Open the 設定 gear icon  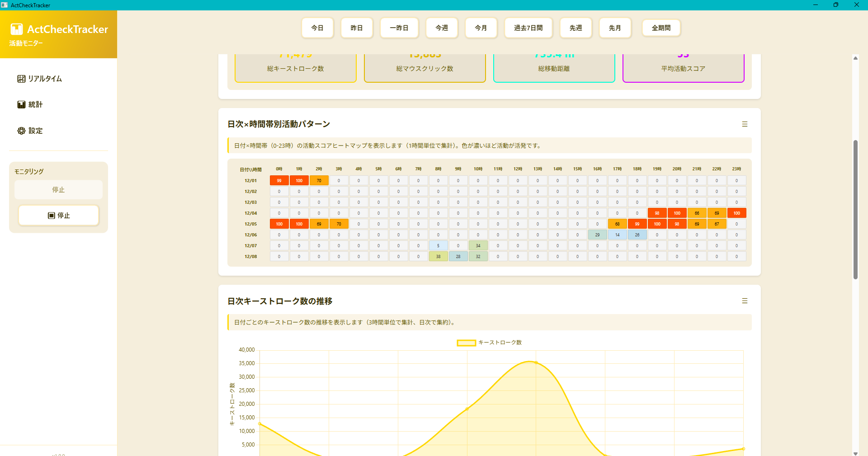[x=21, y=131]
